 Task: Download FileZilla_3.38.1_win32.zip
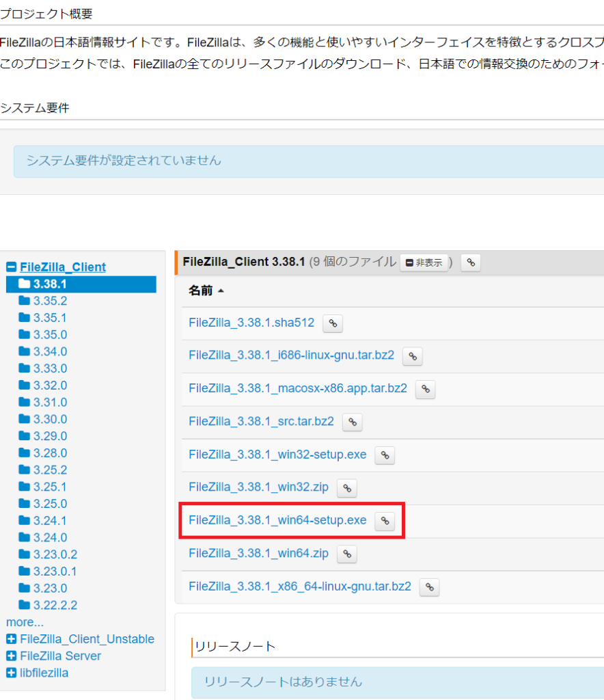pyautogui.click(x=258, y=487)
